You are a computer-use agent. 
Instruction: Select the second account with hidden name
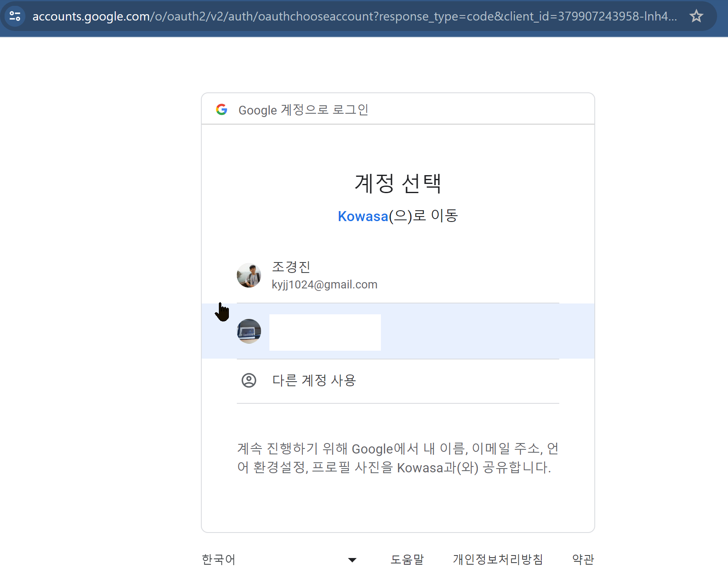[398, 331]
